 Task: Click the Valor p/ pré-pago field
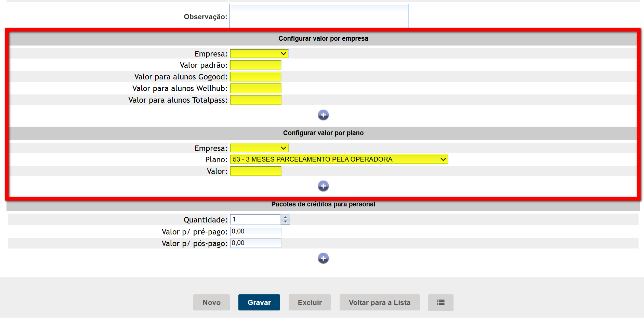pos(255,232)
